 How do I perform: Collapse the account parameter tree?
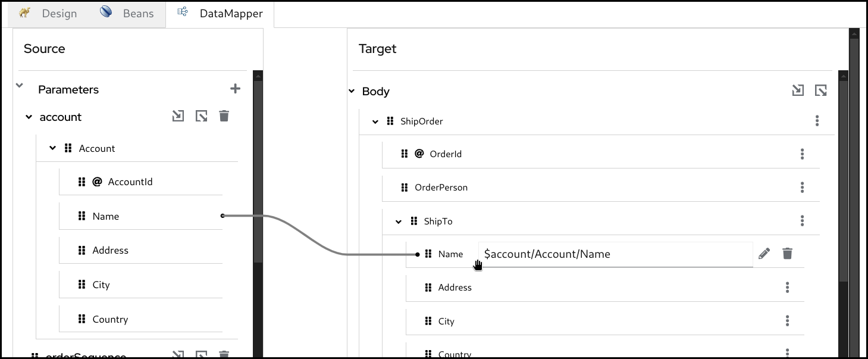[29, 117]
